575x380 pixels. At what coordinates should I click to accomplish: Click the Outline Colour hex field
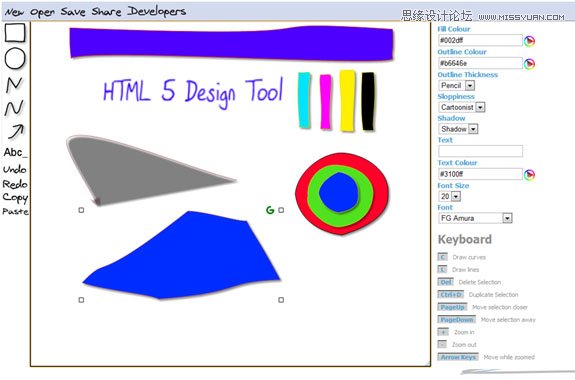click(480, 63)
